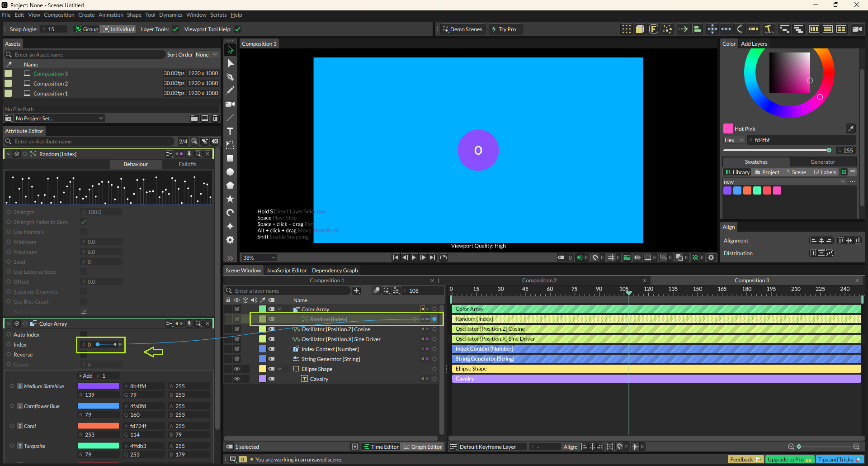Switch to the Dependency Graph tab
868x466 pixels.
(x=335, y=271)
